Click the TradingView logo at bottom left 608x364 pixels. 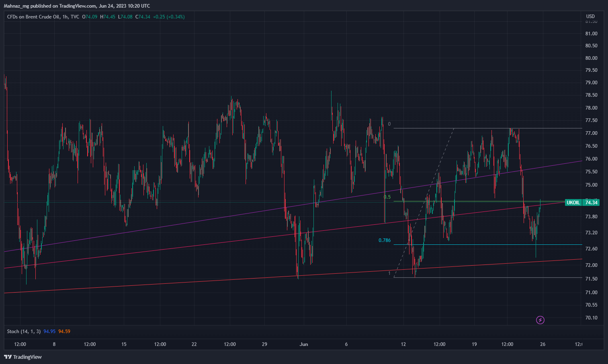click(23, 357)
